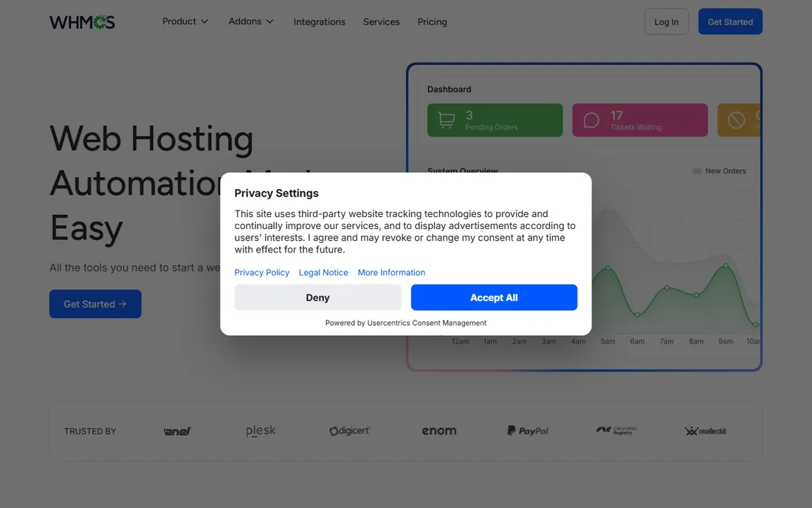Click the resellerclub logo
This screenshot has width=812, height=508.
(x=705, y=431)
